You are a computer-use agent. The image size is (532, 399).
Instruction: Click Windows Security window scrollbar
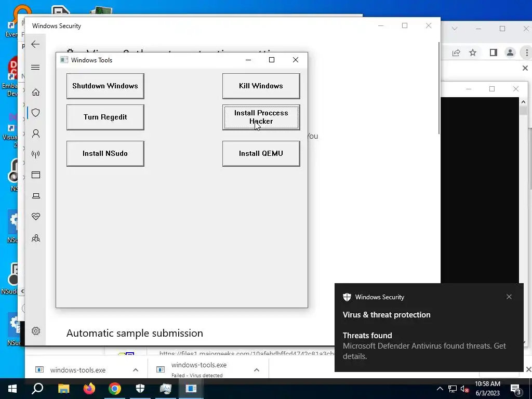(x=439, y=88)
